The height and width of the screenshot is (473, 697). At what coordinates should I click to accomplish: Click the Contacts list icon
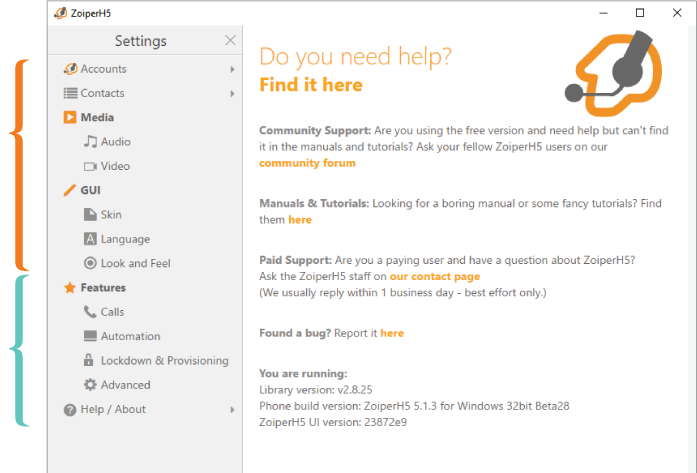point(70,93)
